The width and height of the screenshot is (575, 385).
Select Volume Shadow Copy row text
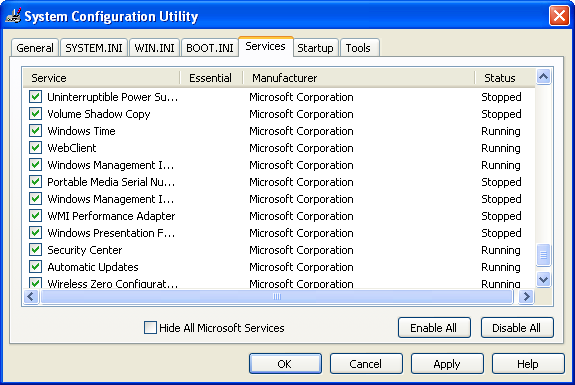pos(99,114)
